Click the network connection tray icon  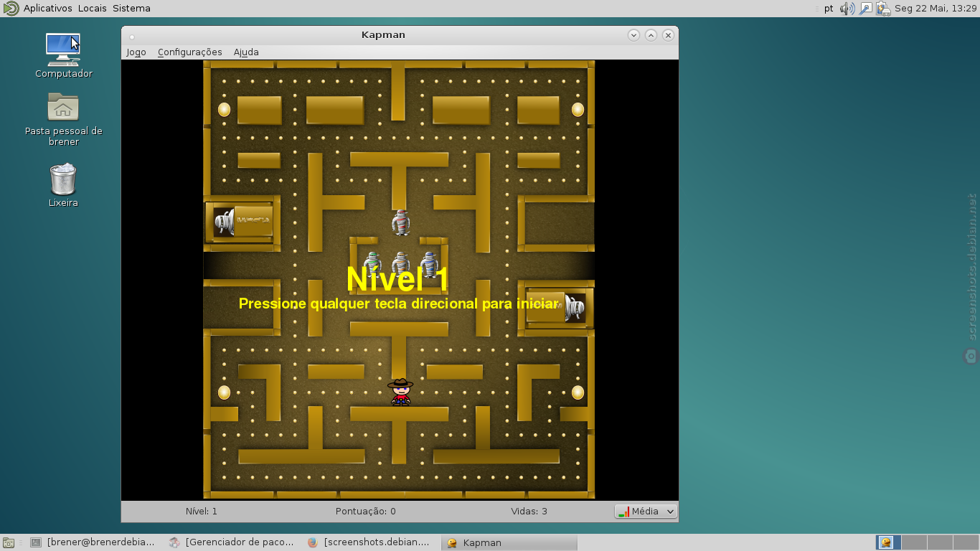click(x=866, y=9)
